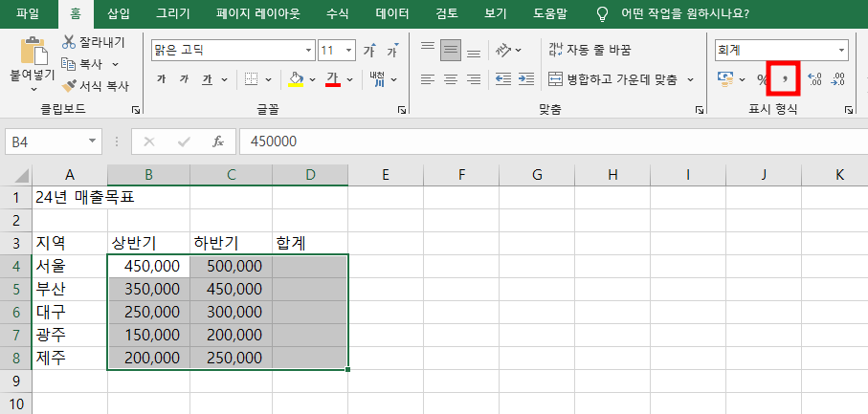Open number format dropdown showing 회계

[x=841, y=51]
